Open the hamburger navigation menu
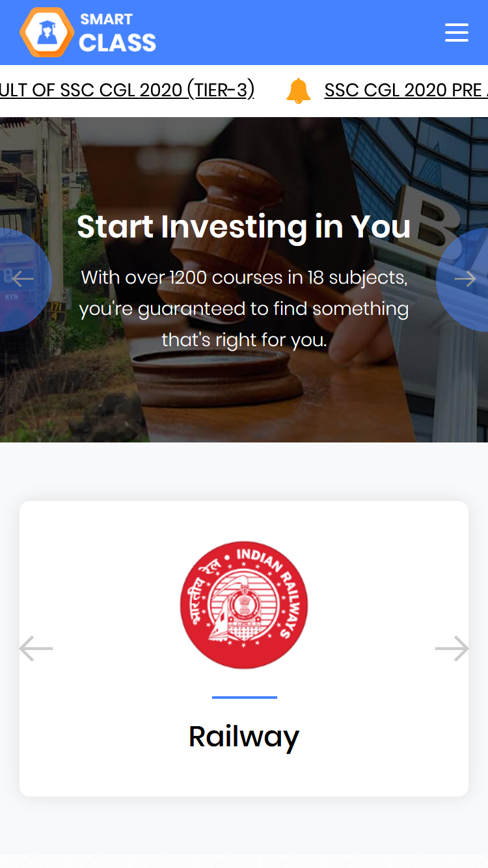Screen dimensions: 488x868 point(456,33)
